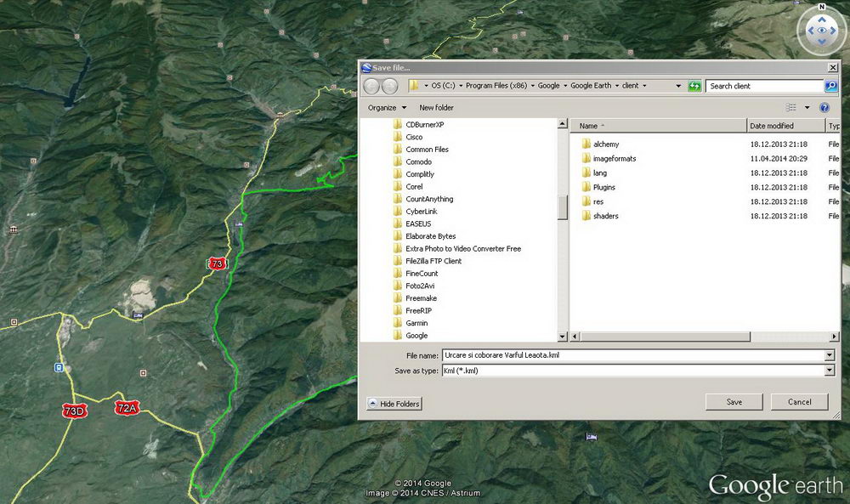Expand the dropdown arrow after 'client' breadcrumb

[644, 86]
